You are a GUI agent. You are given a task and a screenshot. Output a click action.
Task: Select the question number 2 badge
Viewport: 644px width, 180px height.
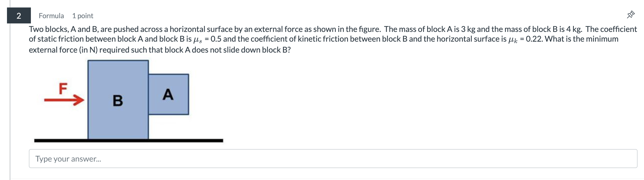coord(18,16)
